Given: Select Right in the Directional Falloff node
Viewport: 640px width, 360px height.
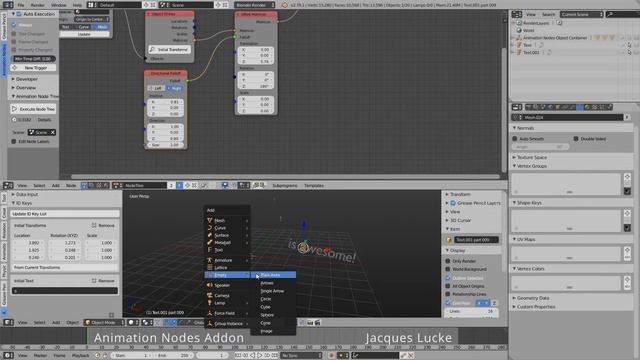Looking at the screenshot, I should click(x=175, y=88).
